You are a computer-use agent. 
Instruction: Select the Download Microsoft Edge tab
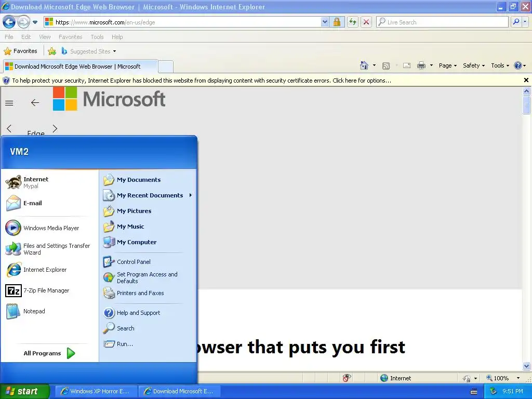[x=81, y=66]
